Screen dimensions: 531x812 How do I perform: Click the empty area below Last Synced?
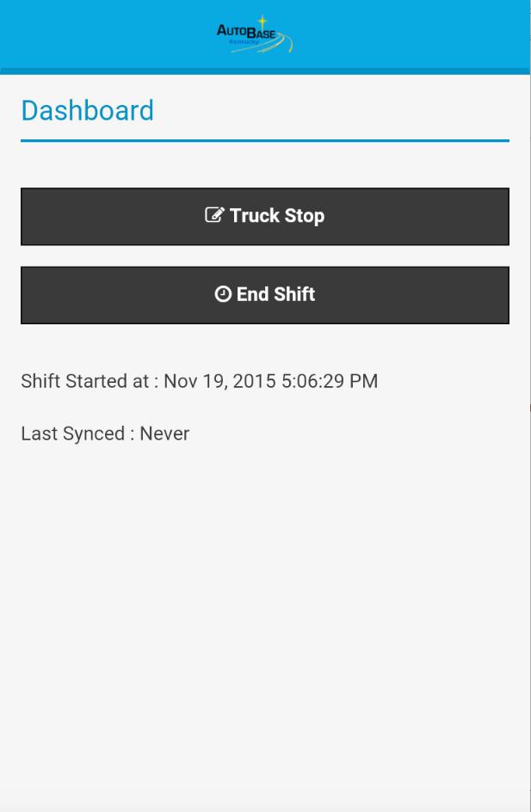(x=265, y=602)
